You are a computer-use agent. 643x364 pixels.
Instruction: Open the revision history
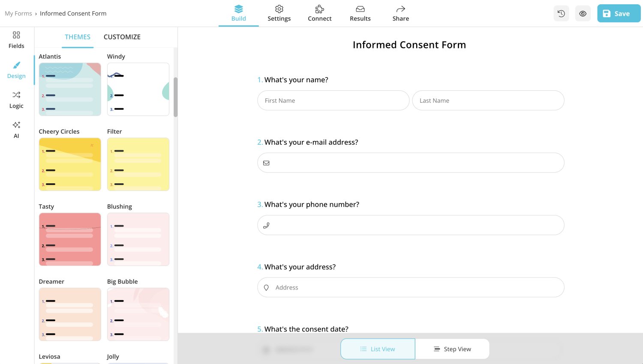coord(561,13)
